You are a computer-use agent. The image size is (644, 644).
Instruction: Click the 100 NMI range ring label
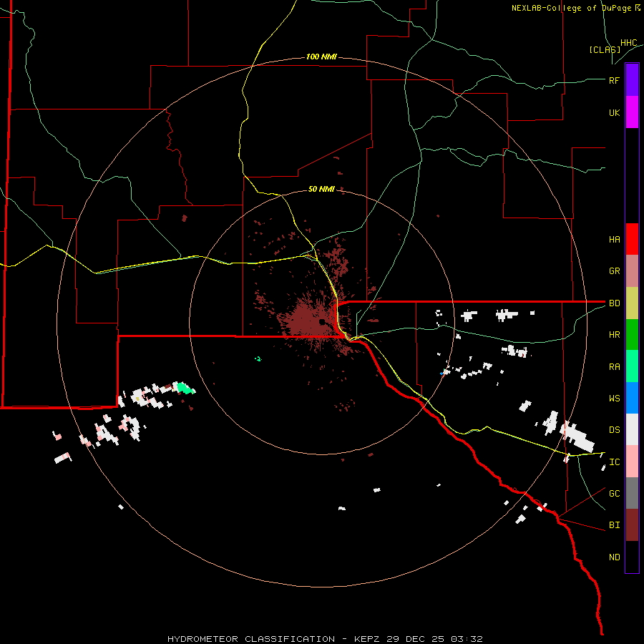pyautogui.click(x=321, y=57)
